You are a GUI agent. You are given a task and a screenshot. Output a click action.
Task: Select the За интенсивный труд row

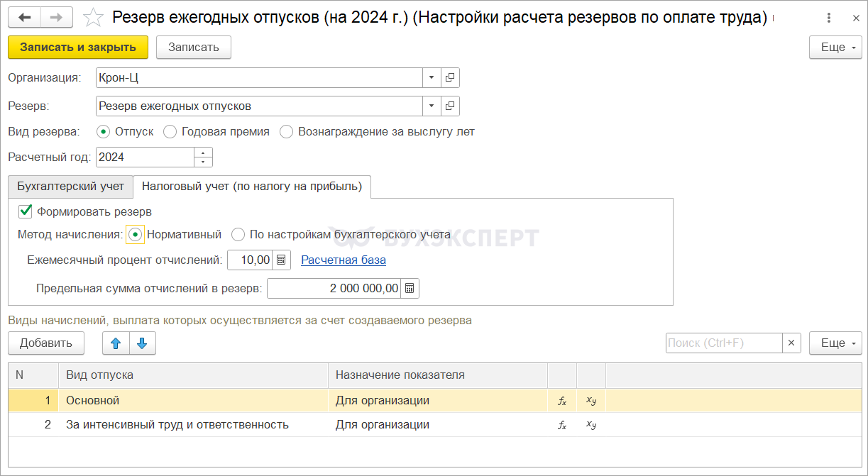[177, 425]
